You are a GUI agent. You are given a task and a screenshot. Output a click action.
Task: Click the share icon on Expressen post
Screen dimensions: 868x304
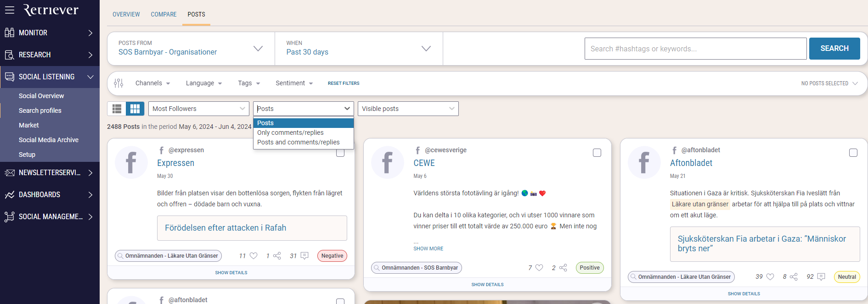tap(277, 256)
